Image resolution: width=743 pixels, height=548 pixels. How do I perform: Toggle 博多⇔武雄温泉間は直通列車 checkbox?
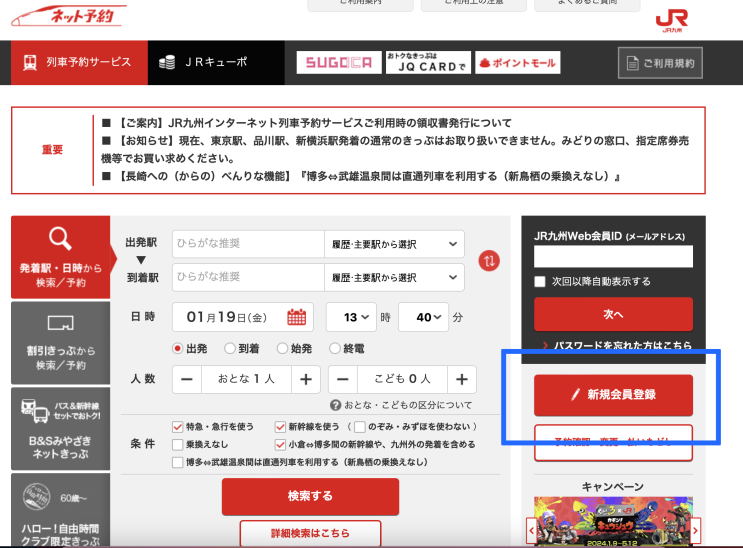(178, 462)
